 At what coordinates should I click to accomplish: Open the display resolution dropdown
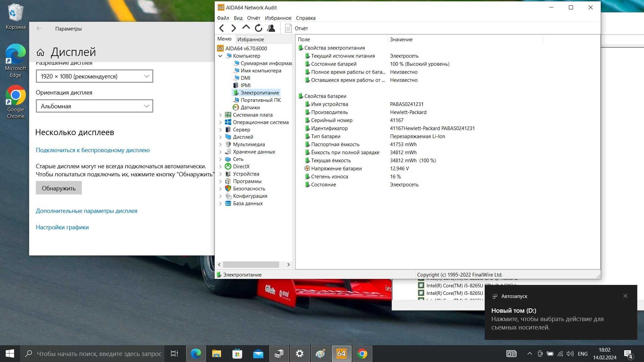94,76
